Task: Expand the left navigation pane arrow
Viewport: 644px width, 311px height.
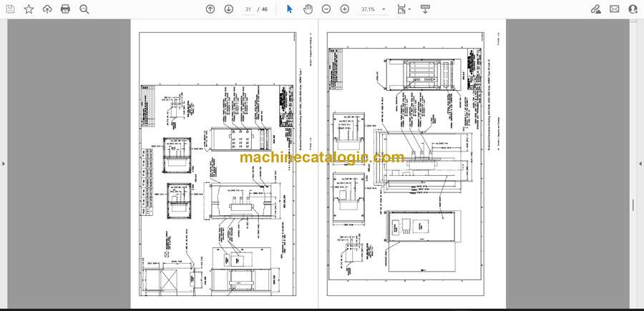Action: (x=4, y=164)
